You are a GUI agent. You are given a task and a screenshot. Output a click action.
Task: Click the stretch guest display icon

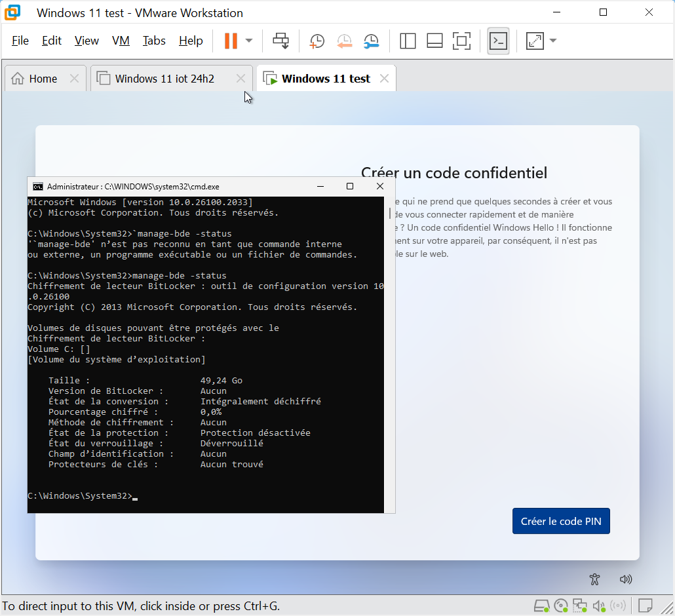(x=535, y=41)
